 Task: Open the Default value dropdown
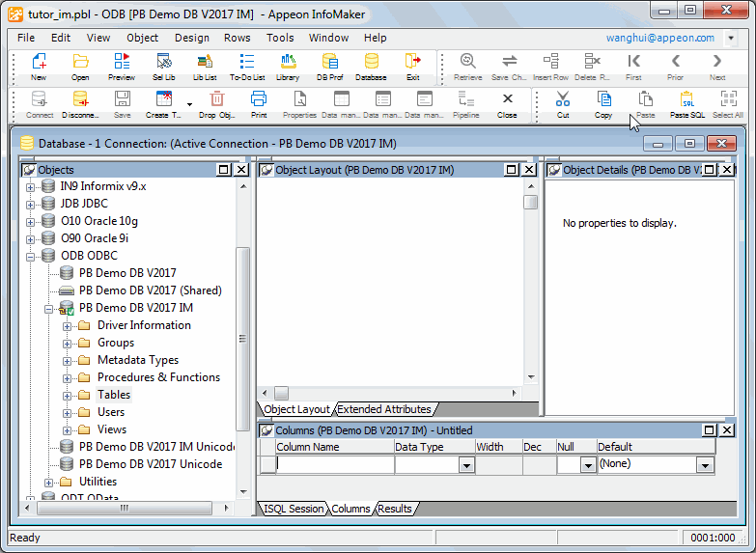click(706, 465)
